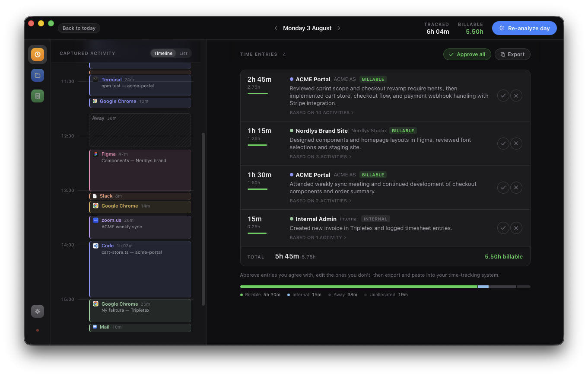Screen dimensions: 588x377
Task: Click Re-analyze day button
Action: tap(524, 28)
